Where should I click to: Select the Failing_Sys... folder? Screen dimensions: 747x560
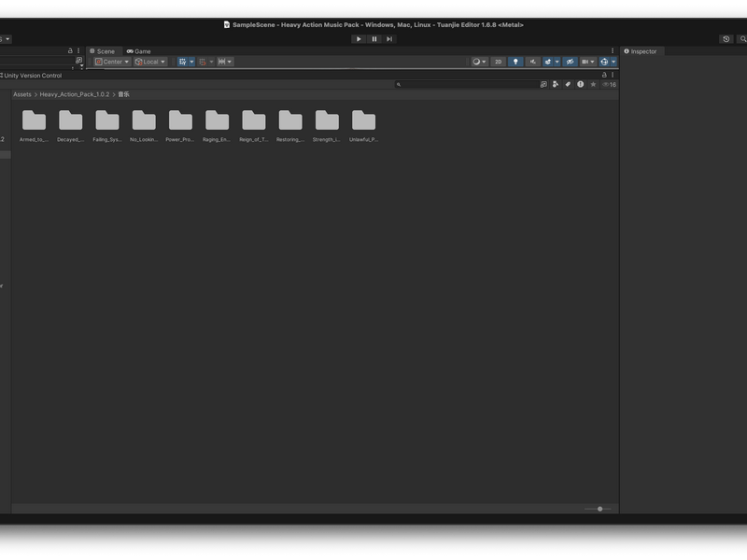click(107, 125)
